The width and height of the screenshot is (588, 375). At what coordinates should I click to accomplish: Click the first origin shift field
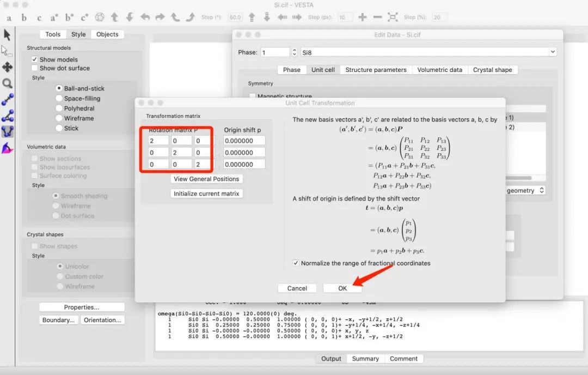click(x=244, y=141)
